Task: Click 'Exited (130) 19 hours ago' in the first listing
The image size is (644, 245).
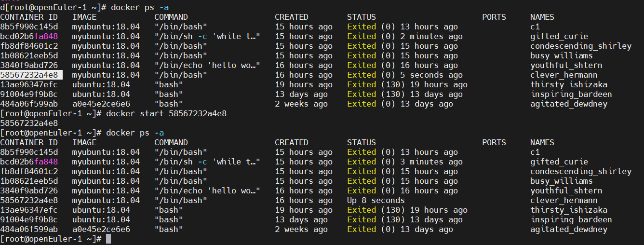Action: click(407, 84)
